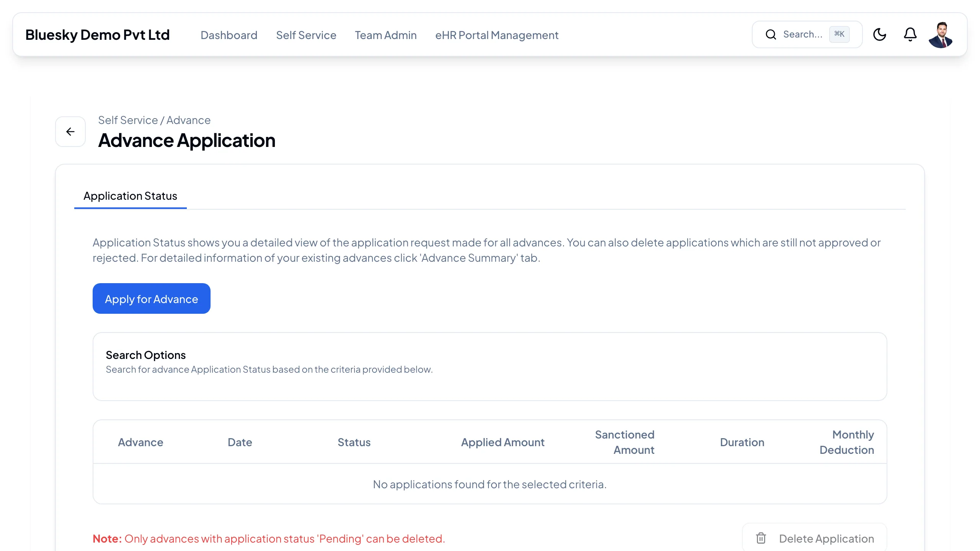Click the Advance Application page title
980x551 pixels.
click(x=187, y=140)
